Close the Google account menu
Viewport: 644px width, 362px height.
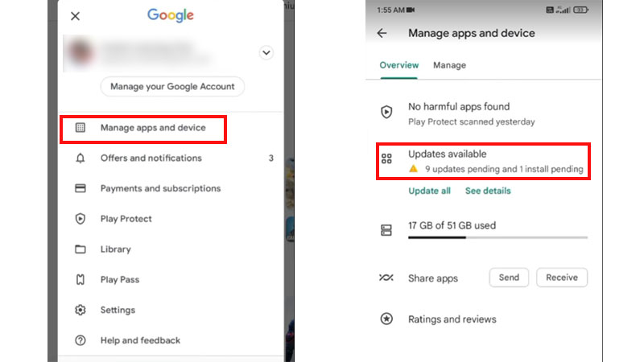(x=75, y=16)
